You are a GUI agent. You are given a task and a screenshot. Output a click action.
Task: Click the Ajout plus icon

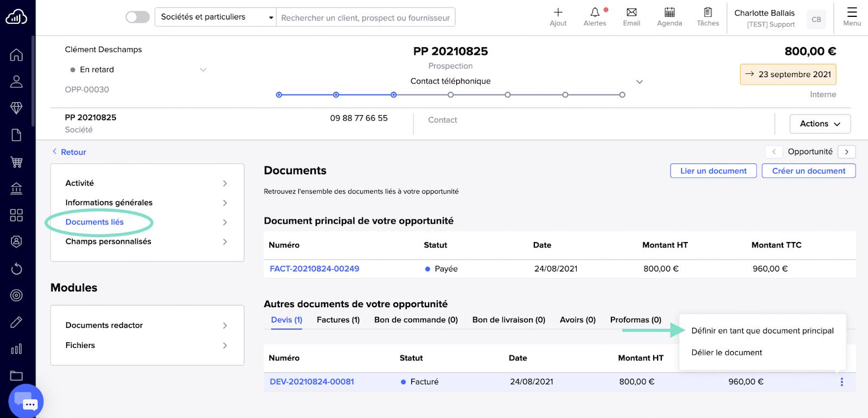pyautogui.click(x=558, y=13)
